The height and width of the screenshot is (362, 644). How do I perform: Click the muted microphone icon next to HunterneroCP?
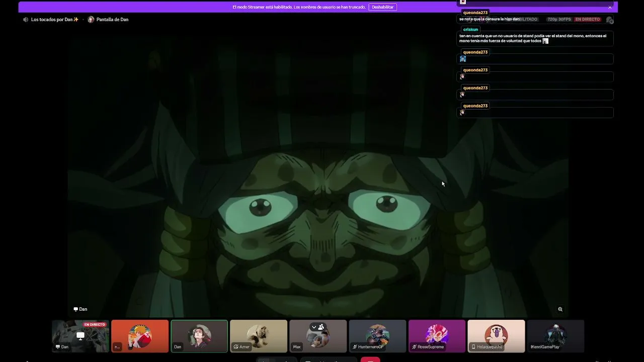click(x=355, y=347)
